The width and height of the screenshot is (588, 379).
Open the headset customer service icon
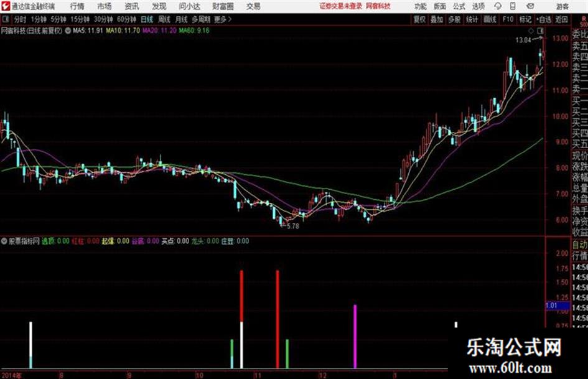point(498,6)
